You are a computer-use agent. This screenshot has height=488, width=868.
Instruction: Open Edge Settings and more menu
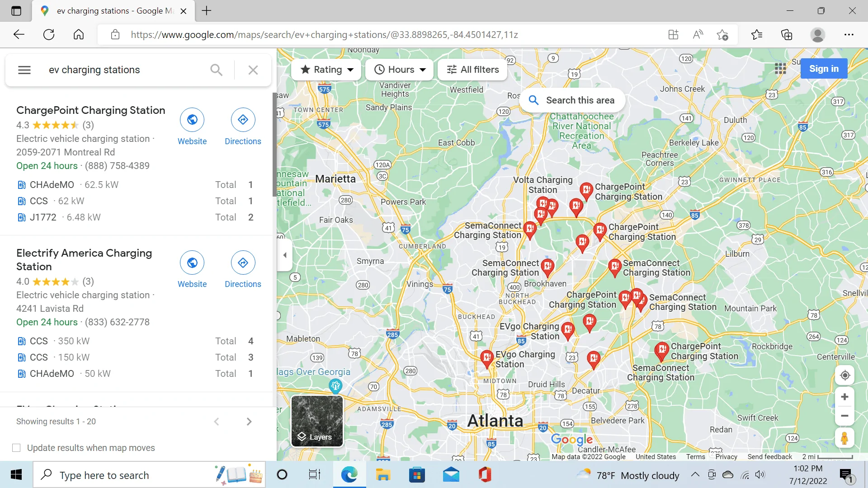[849, 35]
